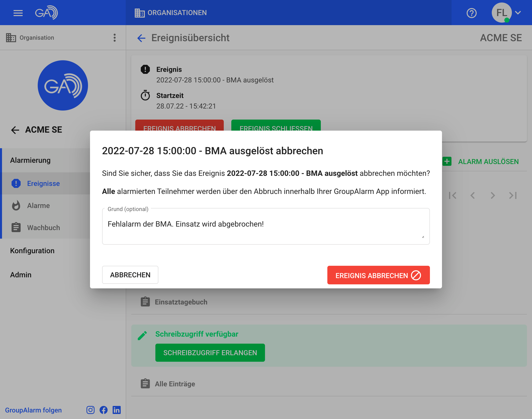
Task: Jump to last page pagination icon
Action: (513, 195)
